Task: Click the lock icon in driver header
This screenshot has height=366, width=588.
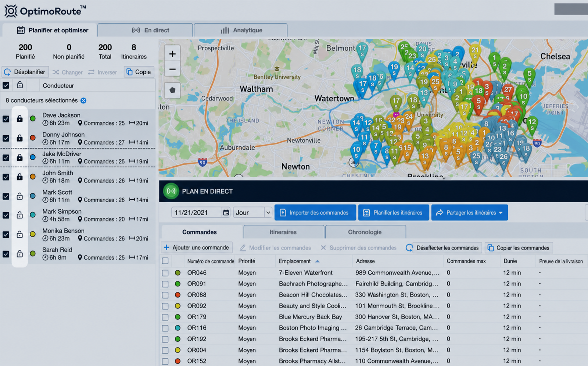Action: 20,85
